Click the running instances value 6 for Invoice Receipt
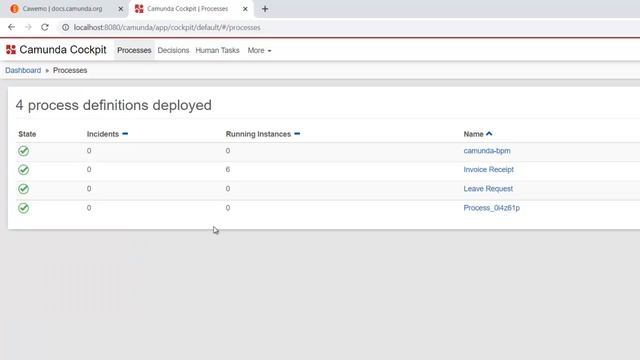This screenshot has height=360, width=640. [228, 169]
